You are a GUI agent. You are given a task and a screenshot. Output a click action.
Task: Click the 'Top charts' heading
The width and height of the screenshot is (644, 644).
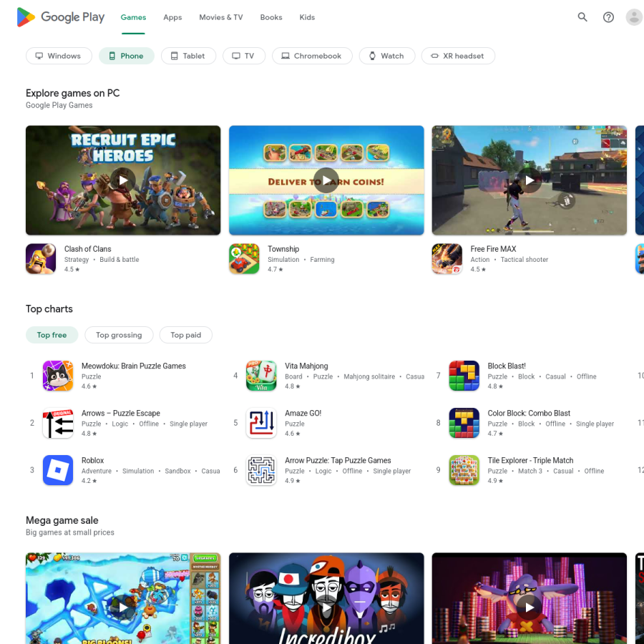tap(49, 309)
